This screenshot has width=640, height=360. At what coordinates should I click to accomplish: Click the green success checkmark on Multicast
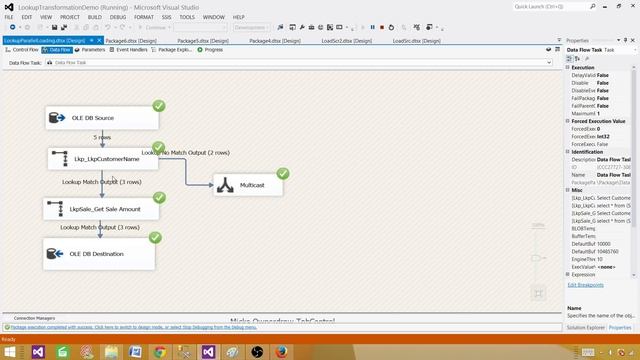tap(283, 173)
